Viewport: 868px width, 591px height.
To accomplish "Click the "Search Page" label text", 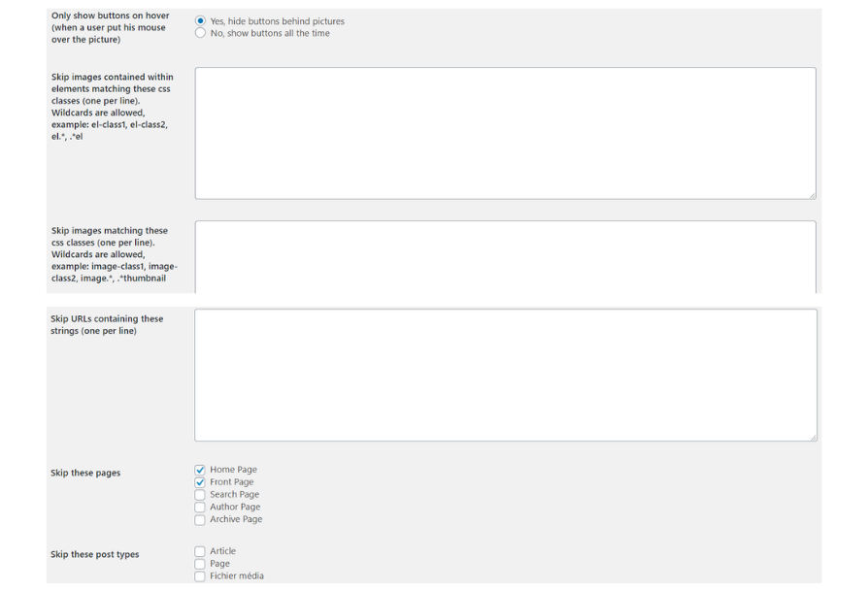I will coord(234,494).
